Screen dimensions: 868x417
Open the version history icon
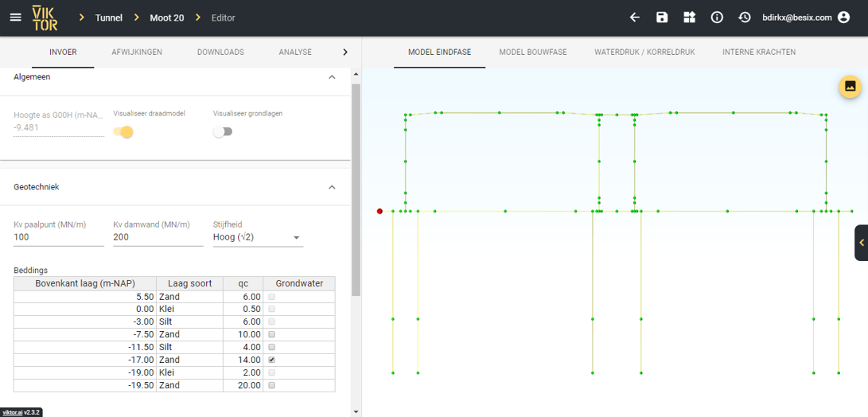[x=744, y=18]
